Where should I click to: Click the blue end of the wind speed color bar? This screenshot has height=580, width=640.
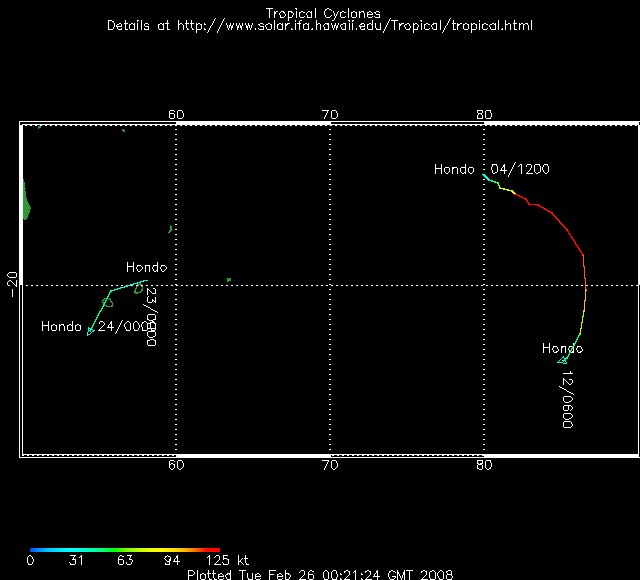click(35, 549)
